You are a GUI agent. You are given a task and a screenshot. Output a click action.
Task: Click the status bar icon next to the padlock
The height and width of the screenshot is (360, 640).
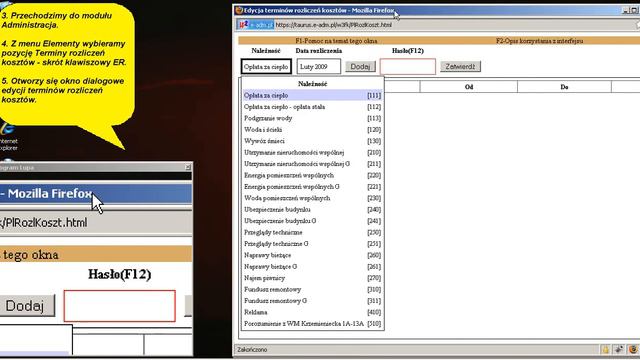[619, 349]
